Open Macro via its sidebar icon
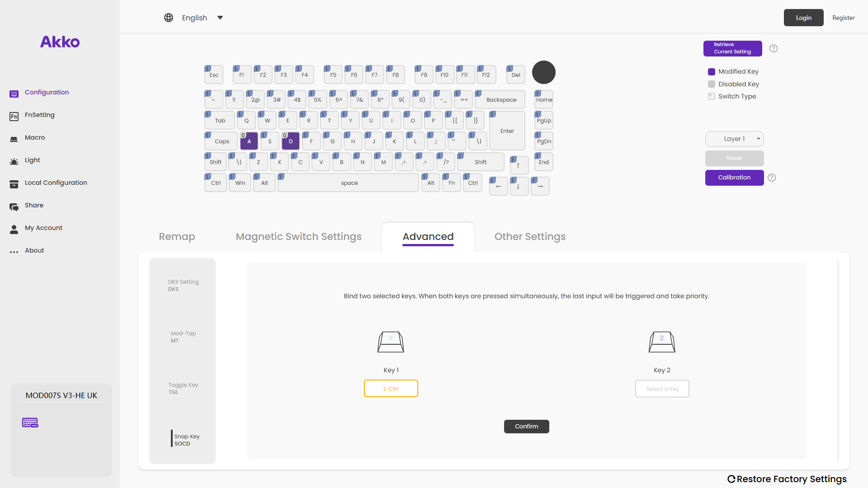The image size is (868, 488). pyautogui.click(x=14, y=139)
